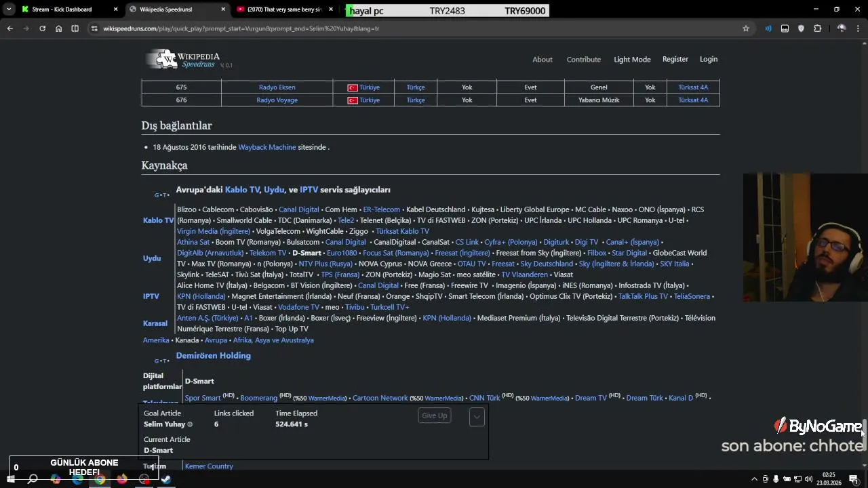
Task: Open the Kanal D link
Action: pos(681,398)
